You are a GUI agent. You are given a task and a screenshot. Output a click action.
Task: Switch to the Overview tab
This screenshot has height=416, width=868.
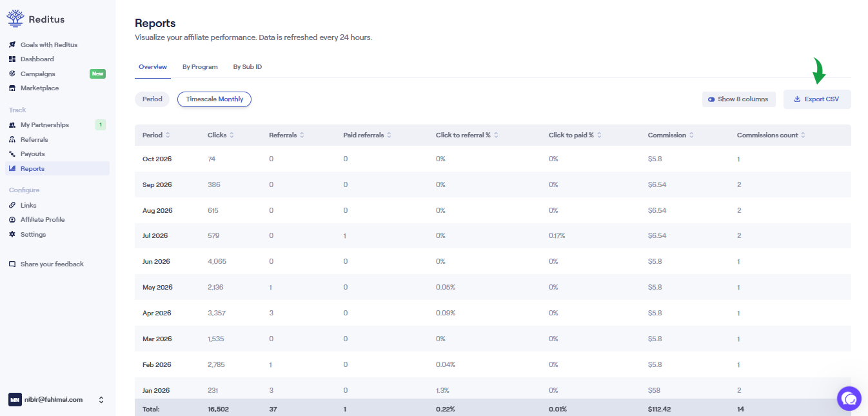[x=153, y=67]
